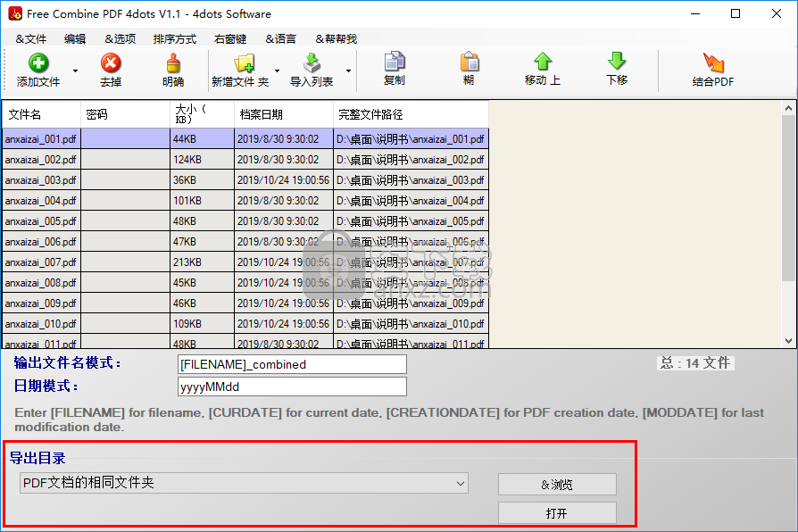
Task: Click the 总: 14 文件 total label
Action: (695, 363)
